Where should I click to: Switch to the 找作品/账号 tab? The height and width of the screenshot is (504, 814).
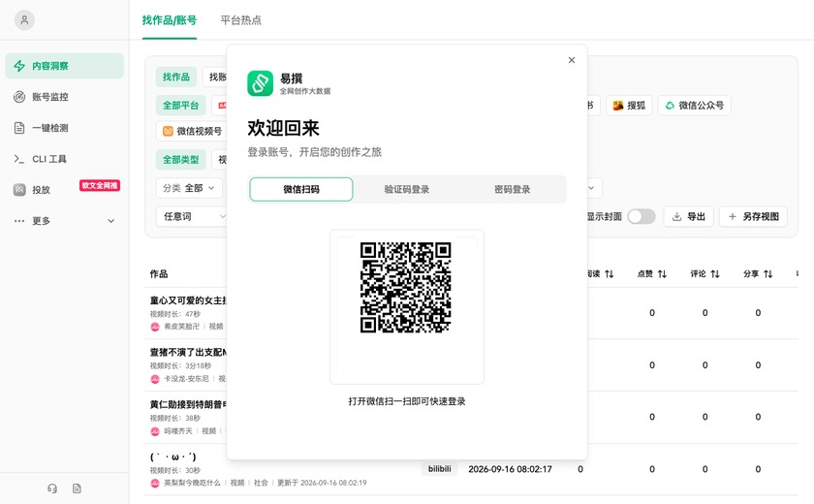(x=170, y=20)
